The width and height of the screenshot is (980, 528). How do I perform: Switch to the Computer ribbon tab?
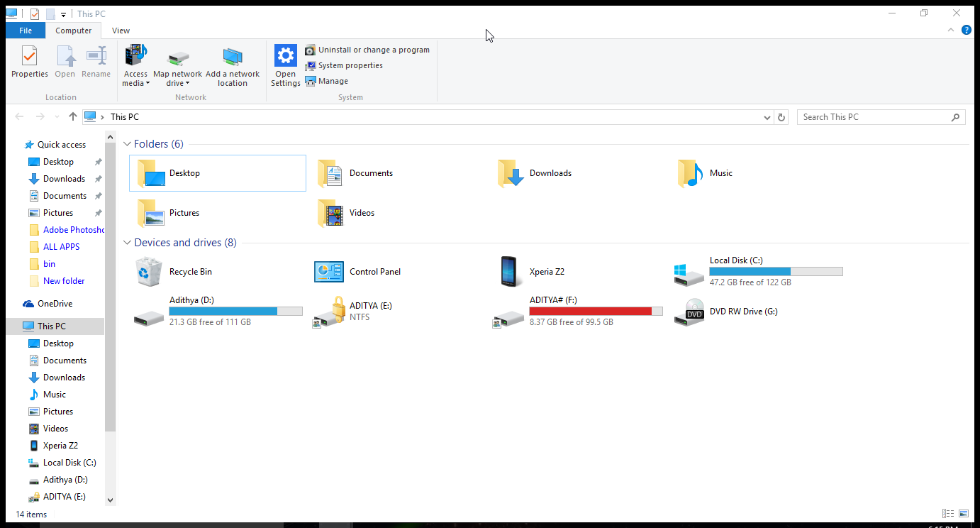74,31
